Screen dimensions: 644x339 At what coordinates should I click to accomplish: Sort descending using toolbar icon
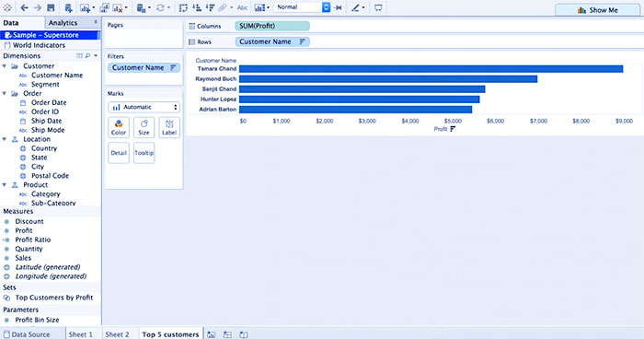210,7
